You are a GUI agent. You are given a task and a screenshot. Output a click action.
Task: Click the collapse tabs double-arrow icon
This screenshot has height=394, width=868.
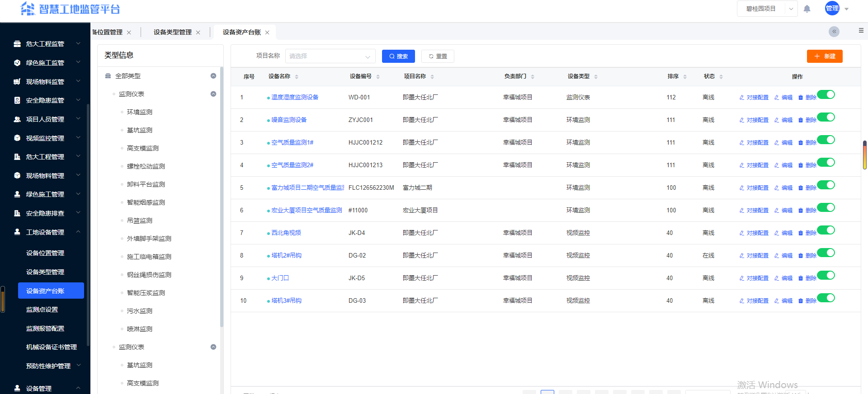click(x=834, y=31)
